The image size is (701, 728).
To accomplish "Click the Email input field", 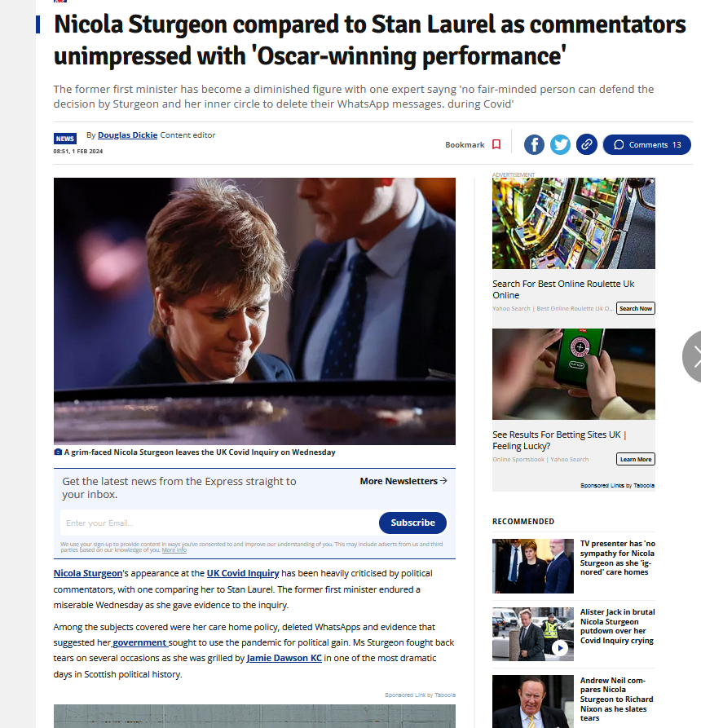I will pyautogui.click(x=218, y=523).
